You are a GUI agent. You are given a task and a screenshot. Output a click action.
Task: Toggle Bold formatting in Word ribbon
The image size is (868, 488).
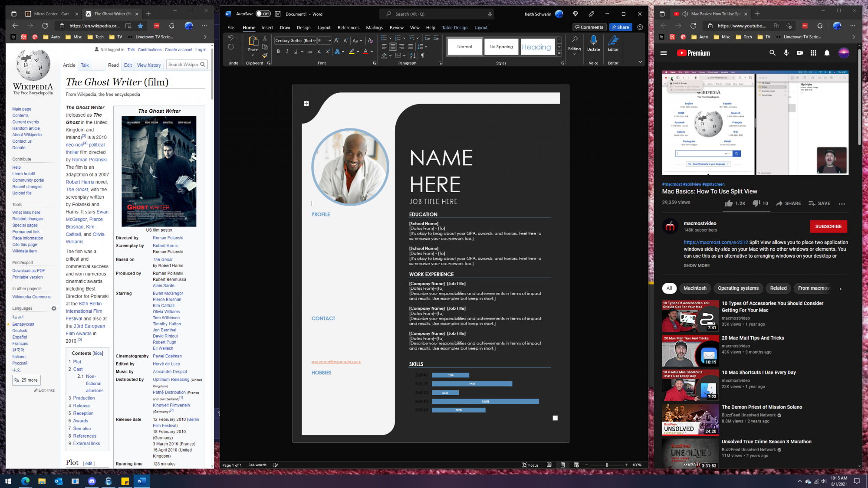[x=278, y=52]
